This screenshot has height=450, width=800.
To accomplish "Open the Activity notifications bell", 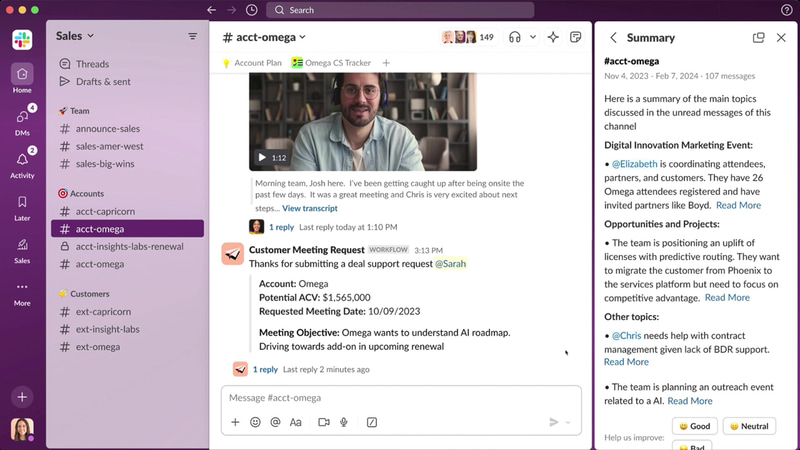I will pyautogui.click(x=22, y=164).
